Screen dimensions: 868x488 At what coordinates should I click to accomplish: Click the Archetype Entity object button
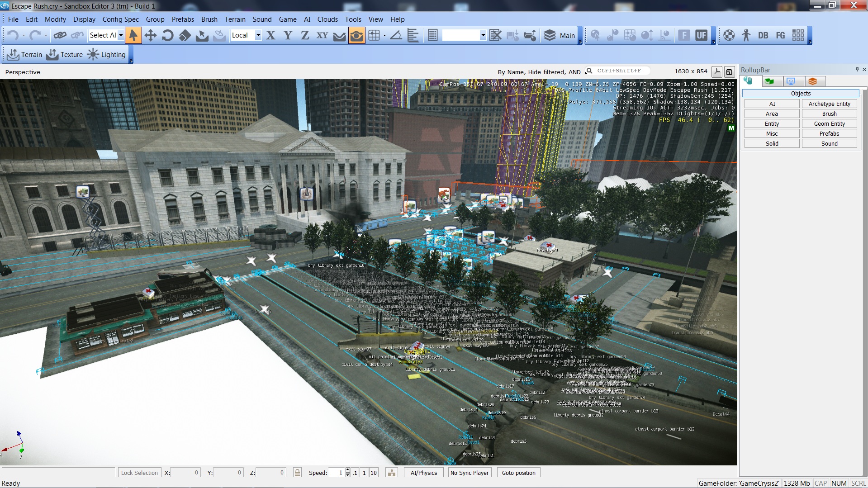829,104
